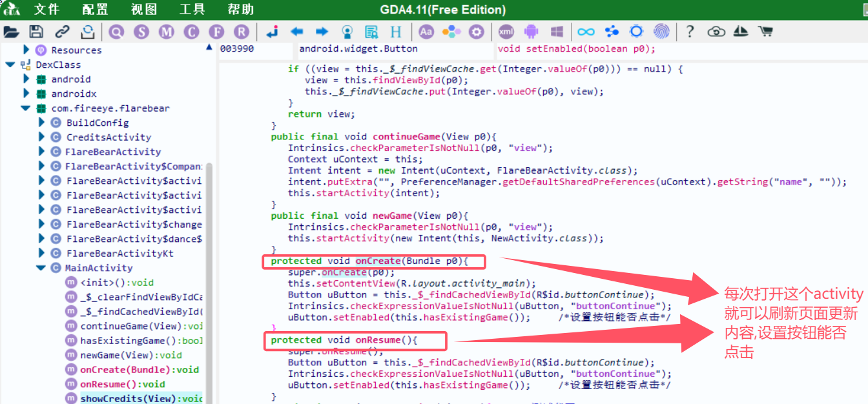Click the save floppy disk icon

pos(36,31)
